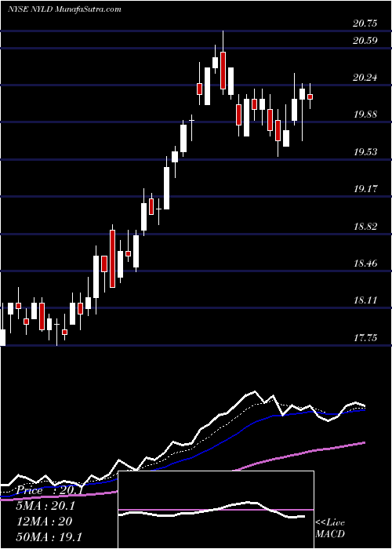Screen dimensions: 392x549
Task: Click the 12MA : 20 legend entry
Action: (45, 522)
